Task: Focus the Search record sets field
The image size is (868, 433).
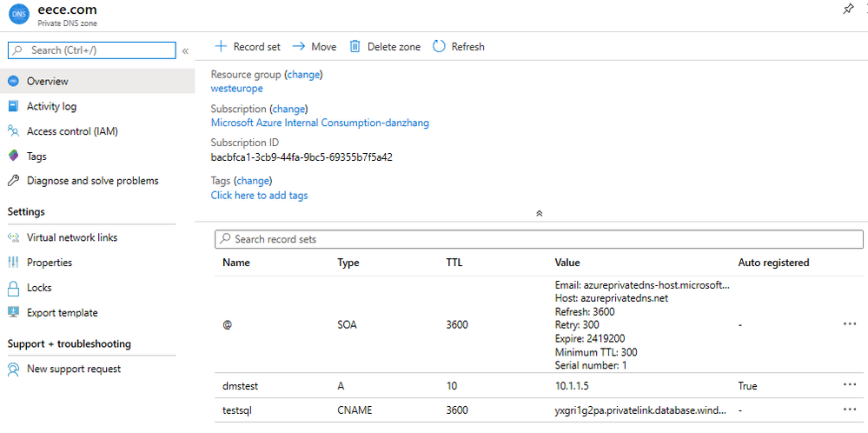Action: (539, 239)
